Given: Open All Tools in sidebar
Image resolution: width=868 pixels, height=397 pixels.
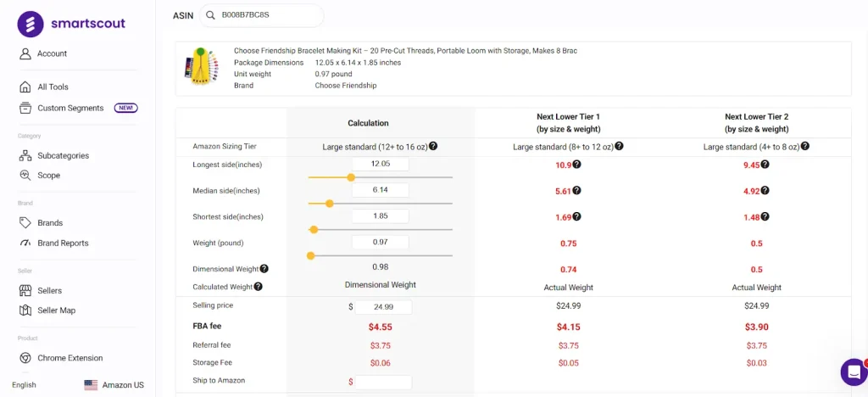Looking at the screenshot, I should coord(53,87).
